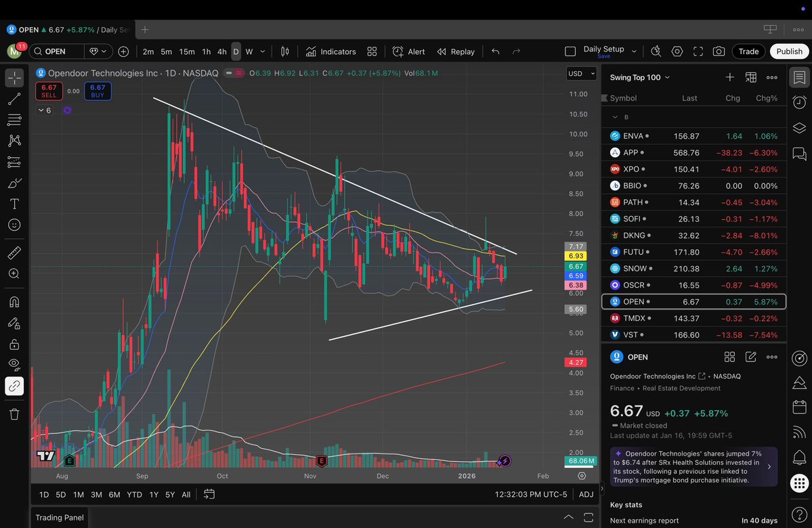
Task: Take a chart snapshot with camera icon
Action: [719, 51]
